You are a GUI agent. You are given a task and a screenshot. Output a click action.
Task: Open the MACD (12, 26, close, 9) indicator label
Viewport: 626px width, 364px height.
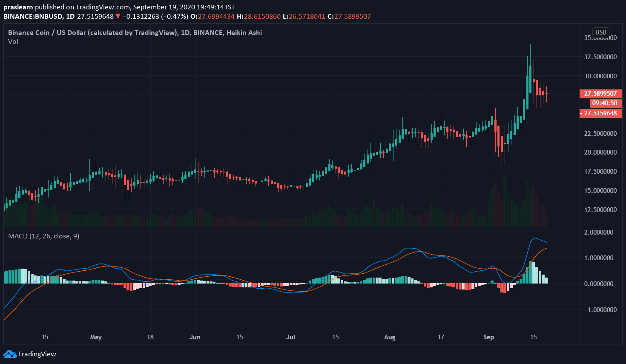[x=43, y=236]
